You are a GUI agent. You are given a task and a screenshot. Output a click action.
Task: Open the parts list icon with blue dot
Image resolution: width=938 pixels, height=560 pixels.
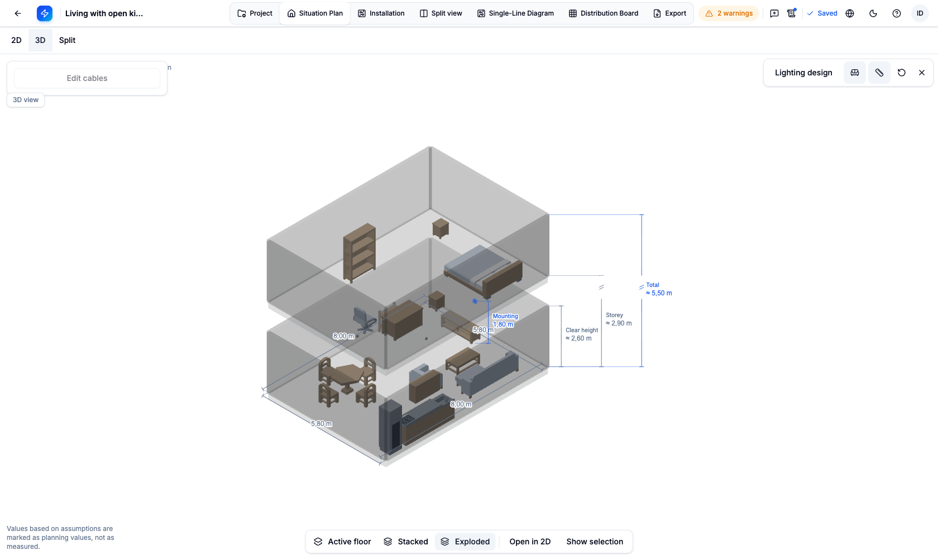click(x=792, y=13)
